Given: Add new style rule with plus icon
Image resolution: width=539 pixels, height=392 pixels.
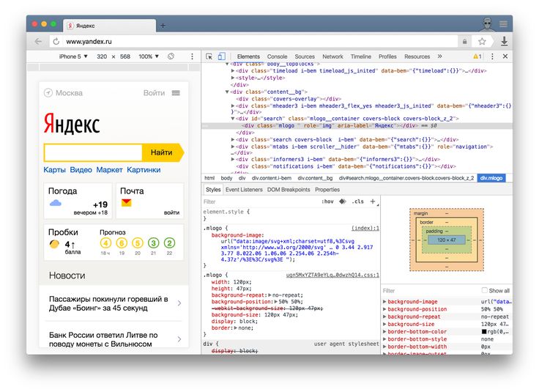Looking at the screenshot, I should tap(373, 201).
